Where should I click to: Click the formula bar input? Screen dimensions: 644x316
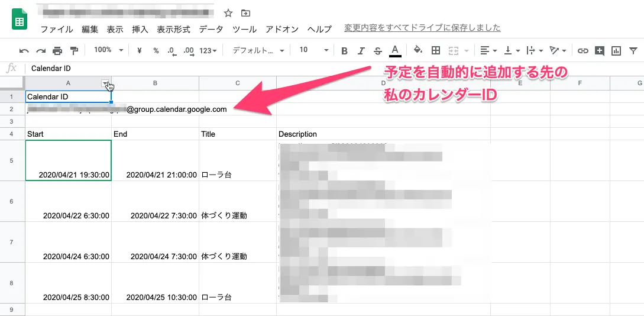[x=335, y=69]
